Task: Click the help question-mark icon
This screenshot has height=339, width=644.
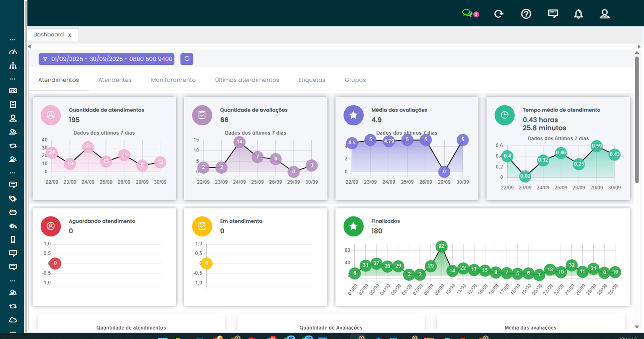Action: [526, 14]
